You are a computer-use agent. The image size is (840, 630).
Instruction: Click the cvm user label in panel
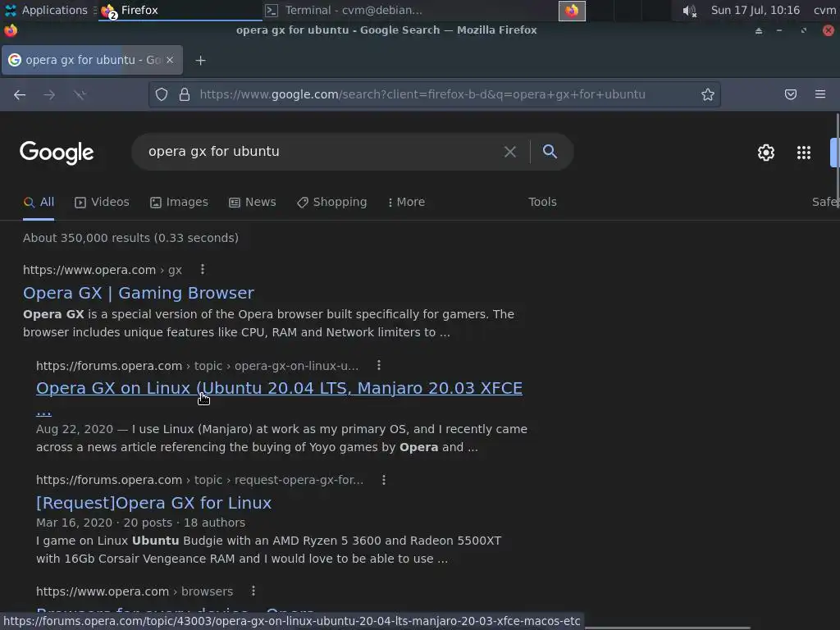(824, 10)
